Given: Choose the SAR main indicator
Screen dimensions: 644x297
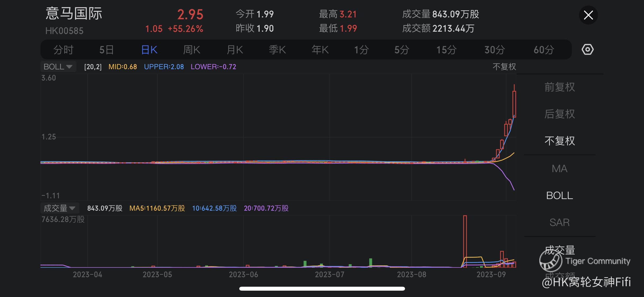Looking at the screenshot, I should click(559, 223).
